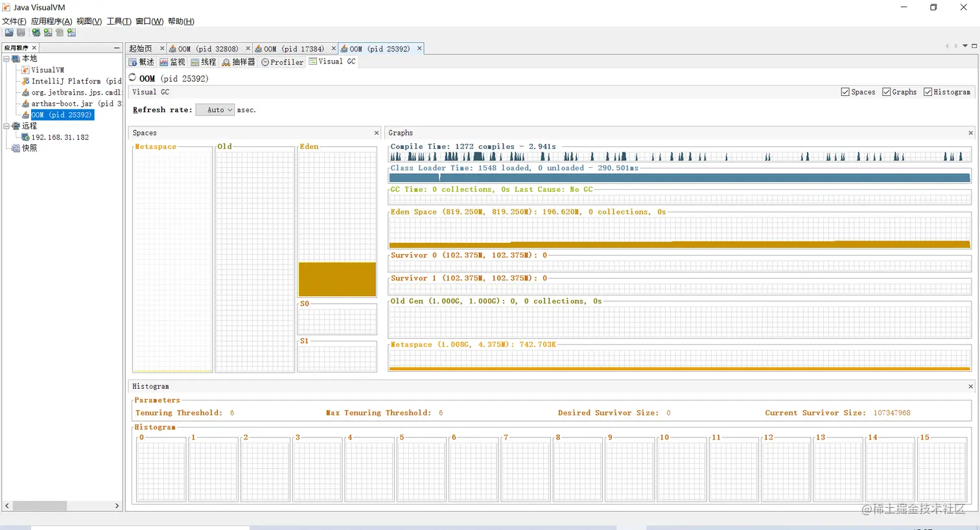
Task: Uncheck the Spaces checkbox
Action: pyautogui.click(x=845, y=92)
